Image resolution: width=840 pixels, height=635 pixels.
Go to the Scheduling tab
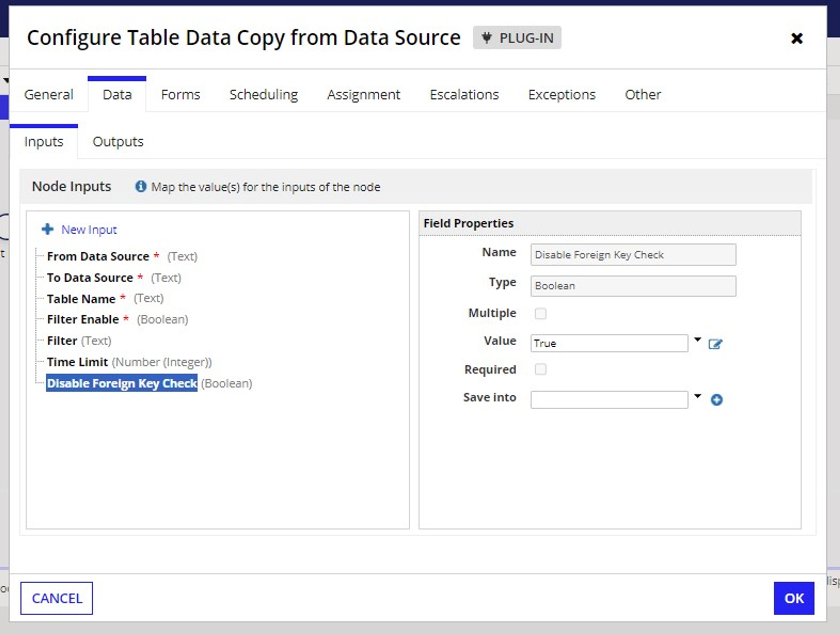(264, 94)
